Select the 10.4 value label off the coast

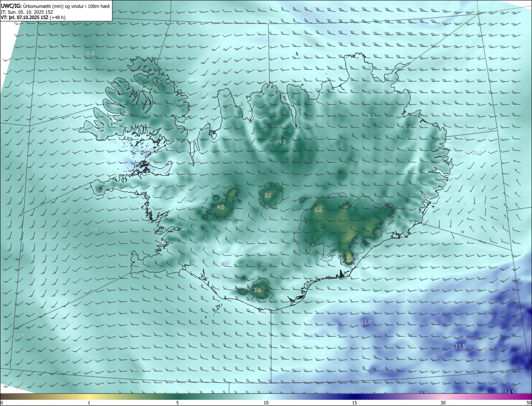pyautogui.click(x=476, y=153)
